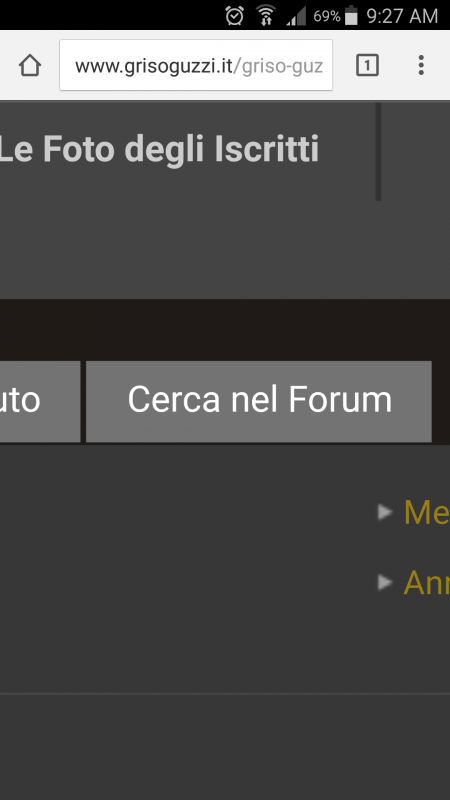Tap the 69% battery percentage text
450x800 pixels.
pyautogui.click(x=327, y=16)
